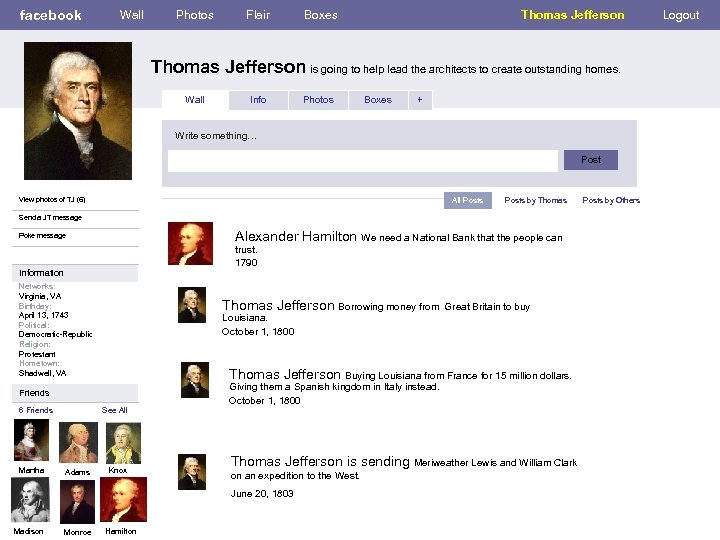The width and height of the screenshot is (720, 540).
Task: Click the facebook logo in header
Action: (x=51, y=15)
